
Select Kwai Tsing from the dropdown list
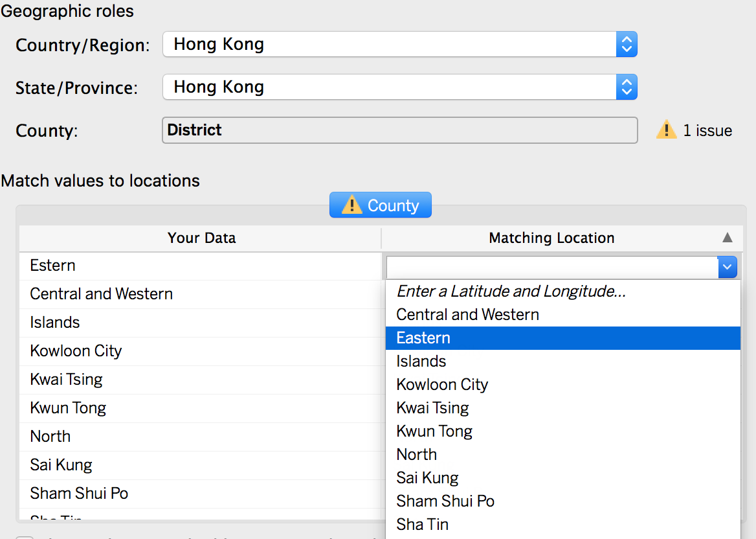coord(432,408)
